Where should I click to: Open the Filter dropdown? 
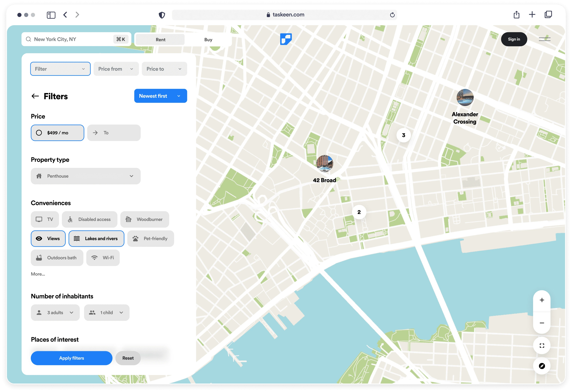coord(60,69)
